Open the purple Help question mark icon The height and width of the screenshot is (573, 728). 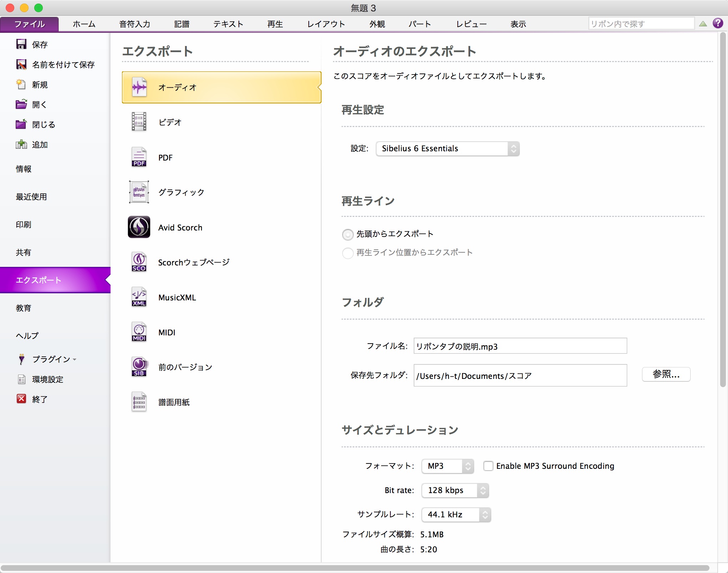click(x=718, y=23)
